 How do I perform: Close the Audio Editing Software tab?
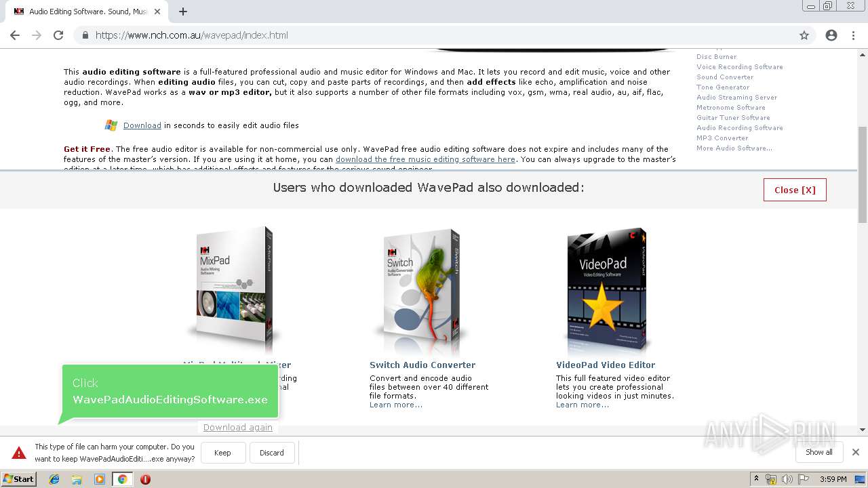point(157,12)
